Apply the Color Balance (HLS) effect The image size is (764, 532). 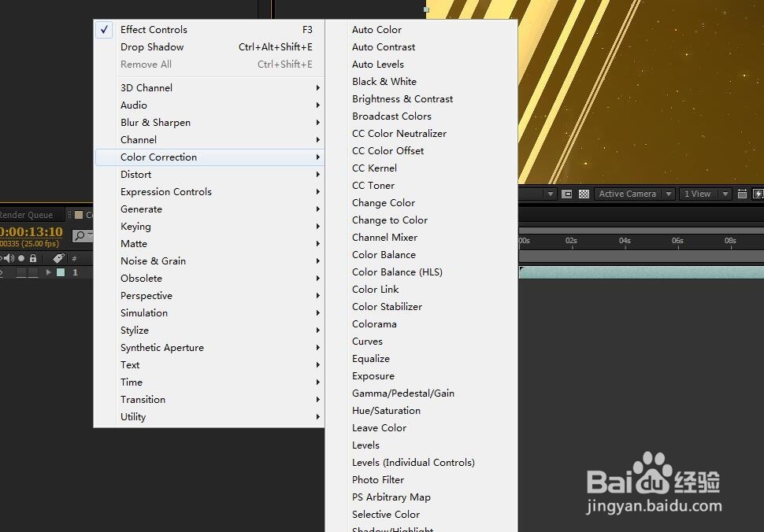point(421,272)
